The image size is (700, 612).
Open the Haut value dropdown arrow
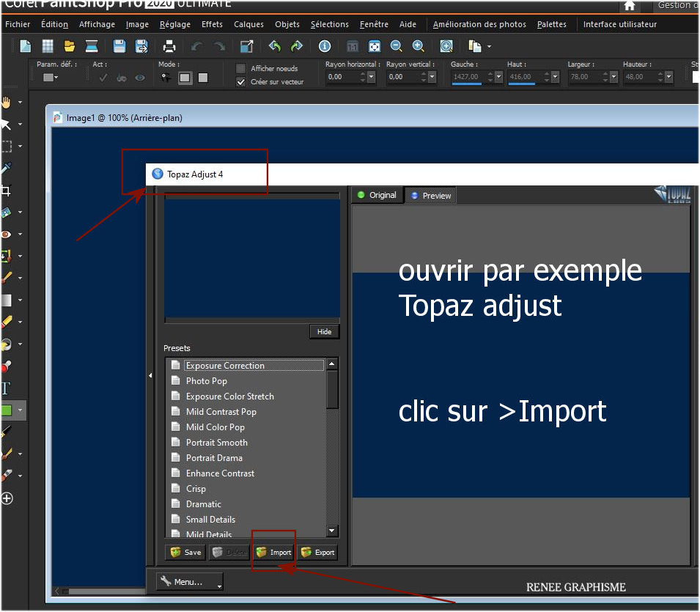[x=556, y=77]
